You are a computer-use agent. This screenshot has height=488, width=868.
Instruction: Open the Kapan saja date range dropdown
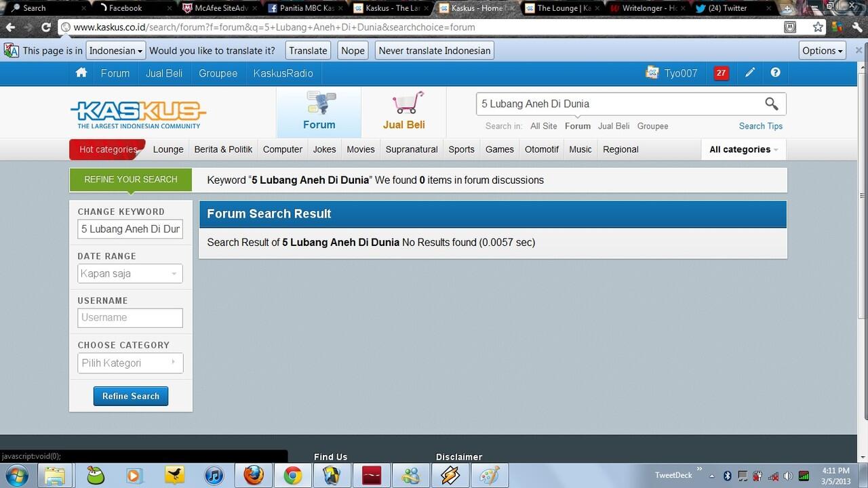pyautogui.click(x=130, y=274)
